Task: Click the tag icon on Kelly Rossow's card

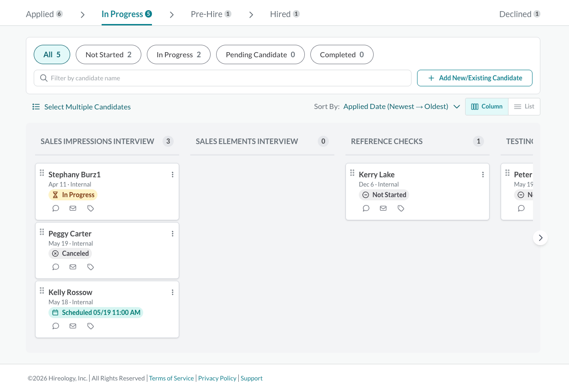Action: pos(91,326)
